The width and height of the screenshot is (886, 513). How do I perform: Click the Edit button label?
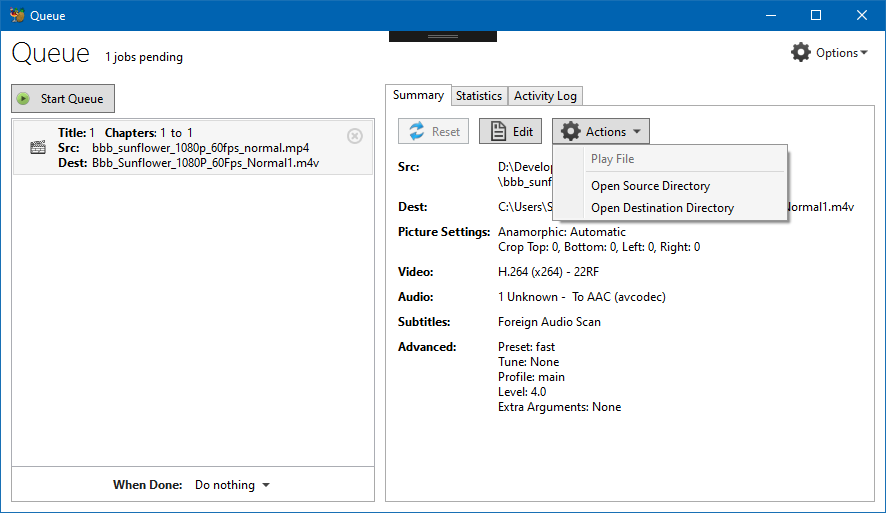(x=523, y=132)
